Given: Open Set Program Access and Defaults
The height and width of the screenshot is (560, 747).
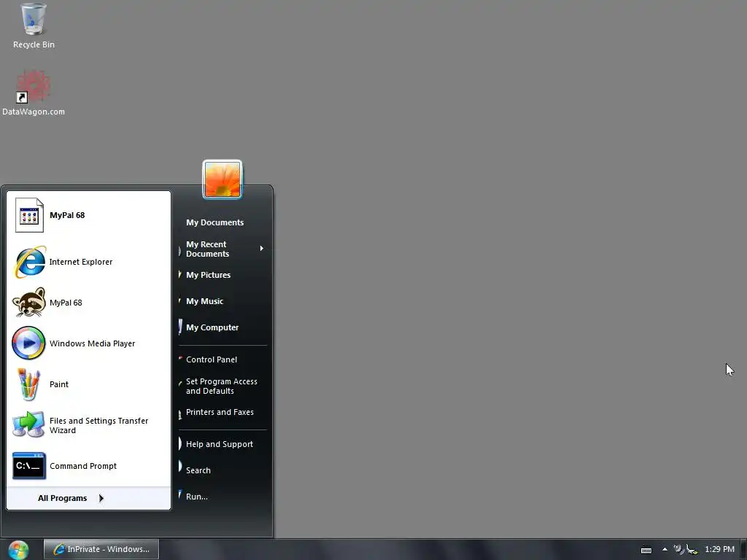Looking at the screenshot, I should click(222, 386).
